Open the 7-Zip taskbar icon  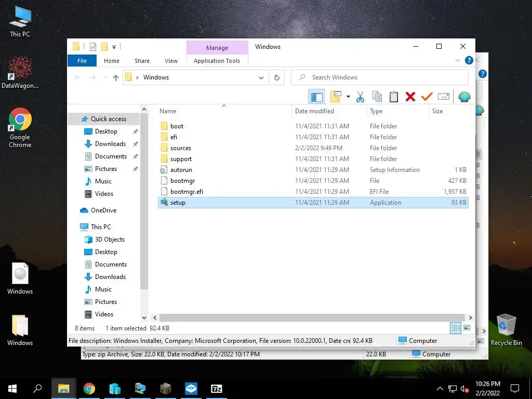(216, 389)
